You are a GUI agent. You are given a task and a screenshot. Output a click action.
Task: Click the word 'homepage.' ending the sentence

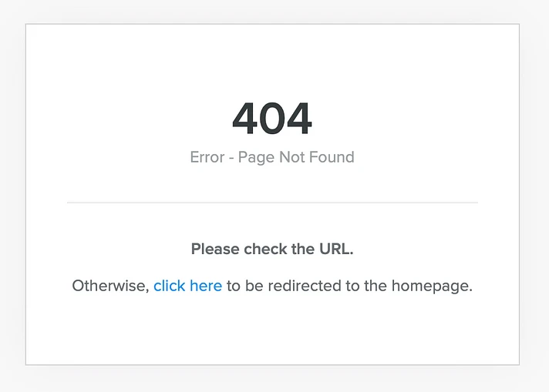tap(432, 286)
